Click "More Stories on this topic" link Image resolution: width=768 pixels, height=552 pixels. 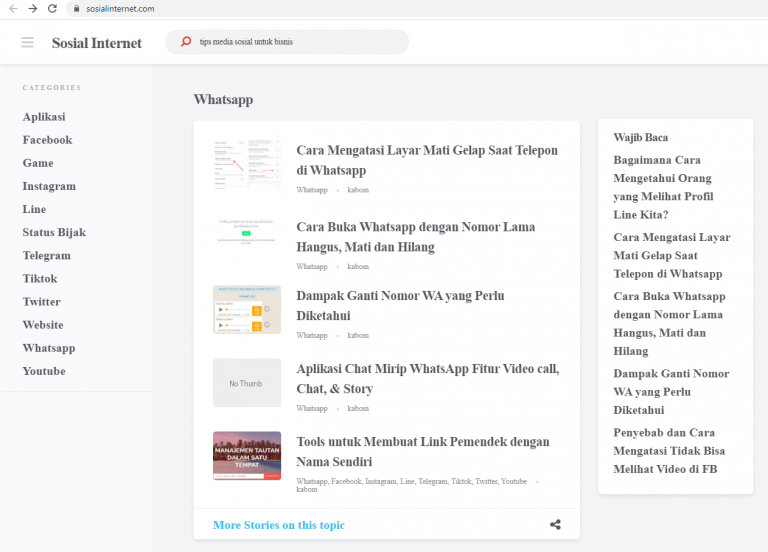(x=278, y=525)
